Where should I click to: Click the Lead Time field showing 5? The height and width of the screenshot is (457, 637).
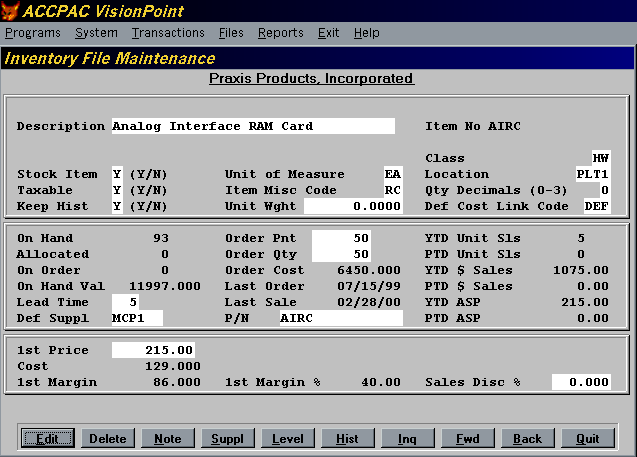[126, 302]
